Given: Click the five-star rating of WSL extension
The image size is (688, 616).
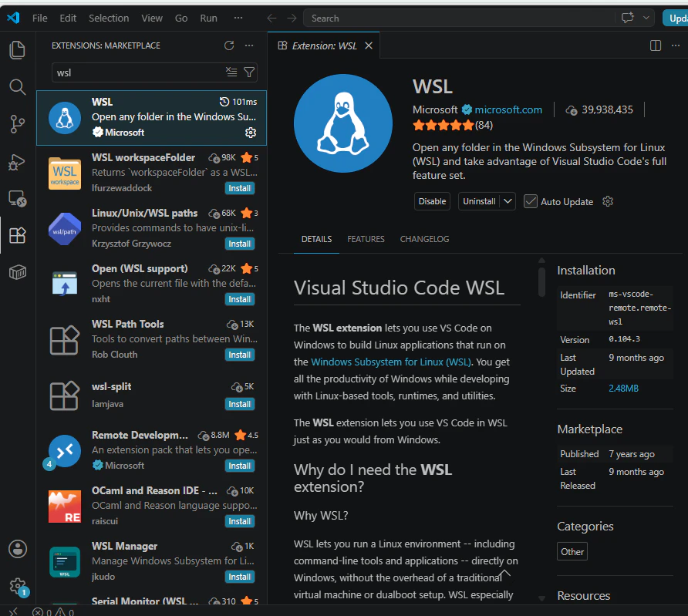Looking at the screenshot, I should click(x=443, y=126).
